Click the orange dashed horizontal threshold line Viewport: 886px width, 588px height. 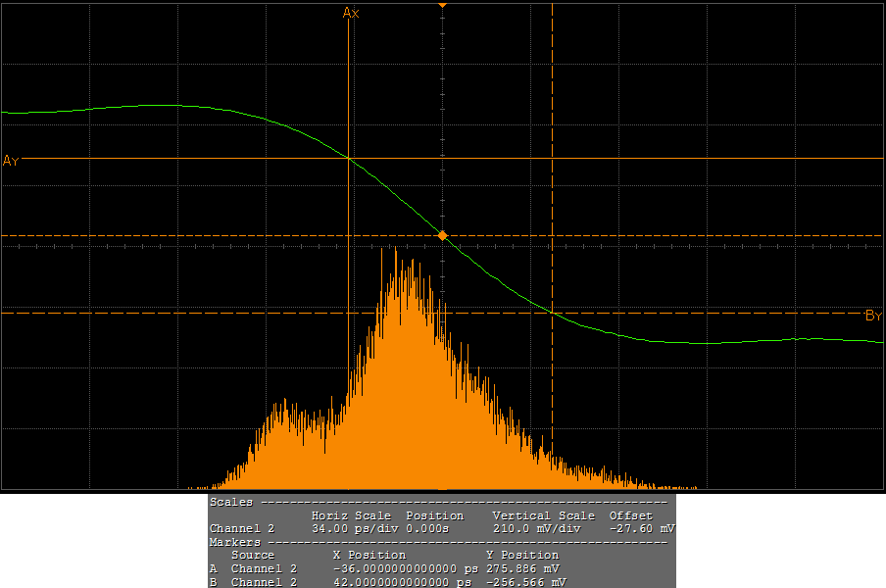(686, 236)
